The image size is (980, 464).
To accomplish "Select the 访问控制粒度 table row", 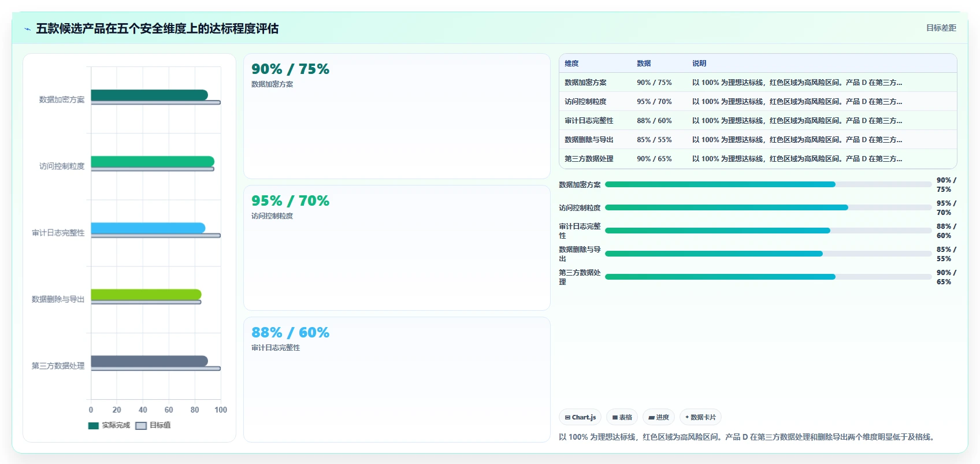I will click(758, 101).
